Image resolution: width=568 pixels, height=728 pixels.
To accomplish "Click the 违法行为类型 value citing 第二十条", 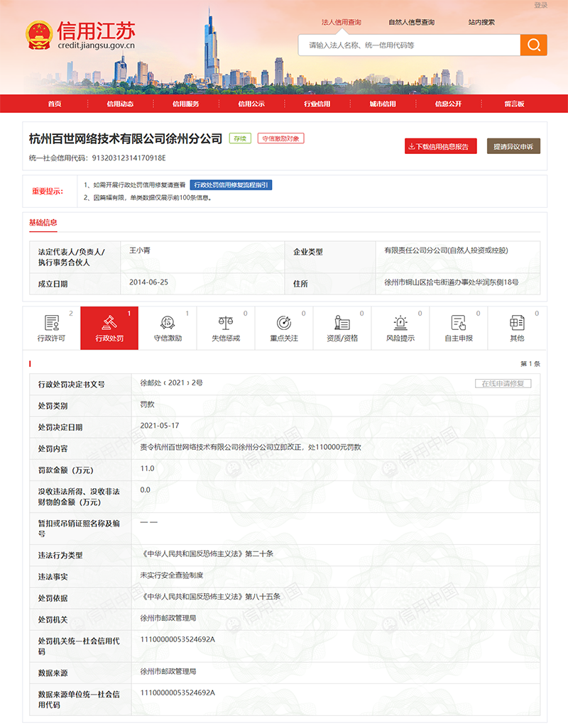I will coord(207,554).
